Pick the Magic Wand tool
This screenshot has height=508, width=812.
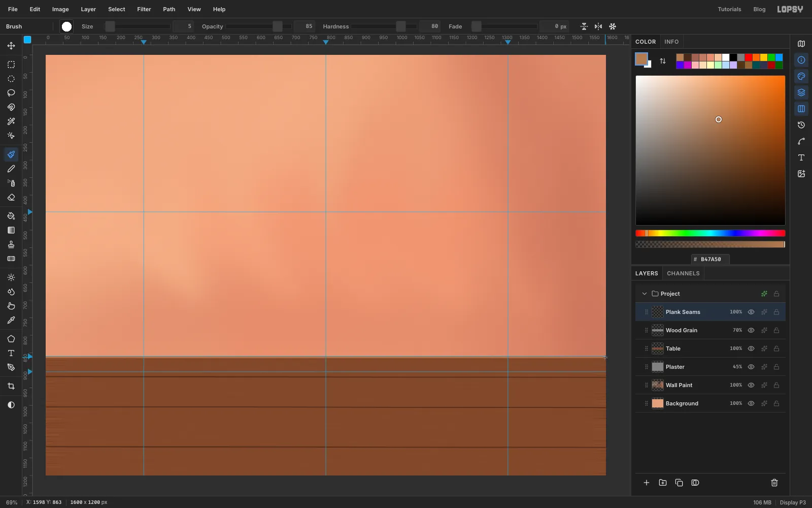(x=11, y=121)
